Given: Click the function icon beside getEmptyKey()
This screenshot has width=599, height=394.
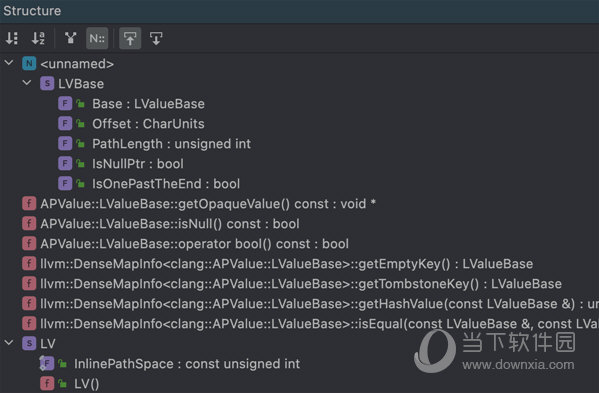Looking at the screenshot, I should tap(29, 264).
